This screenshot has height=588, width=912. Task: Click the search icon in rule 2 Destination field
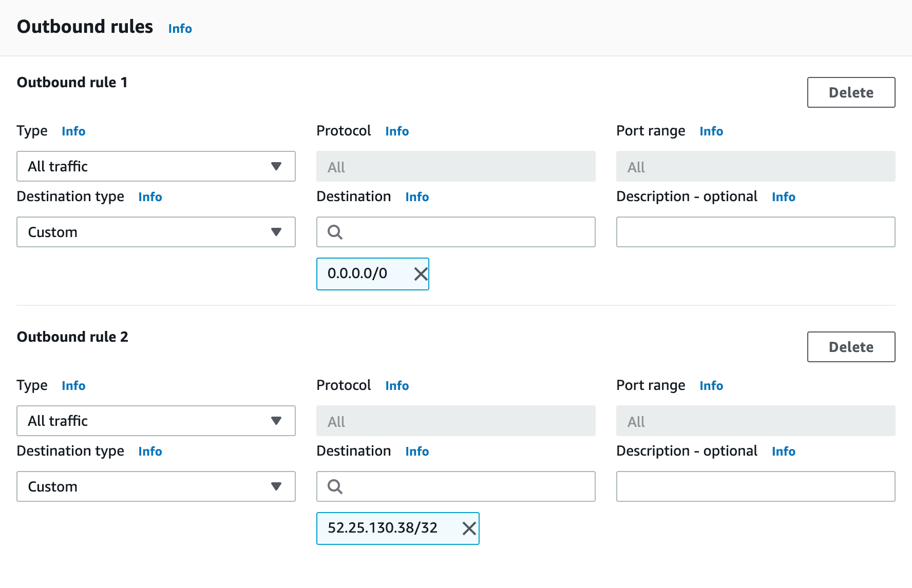tap(335, 486)
